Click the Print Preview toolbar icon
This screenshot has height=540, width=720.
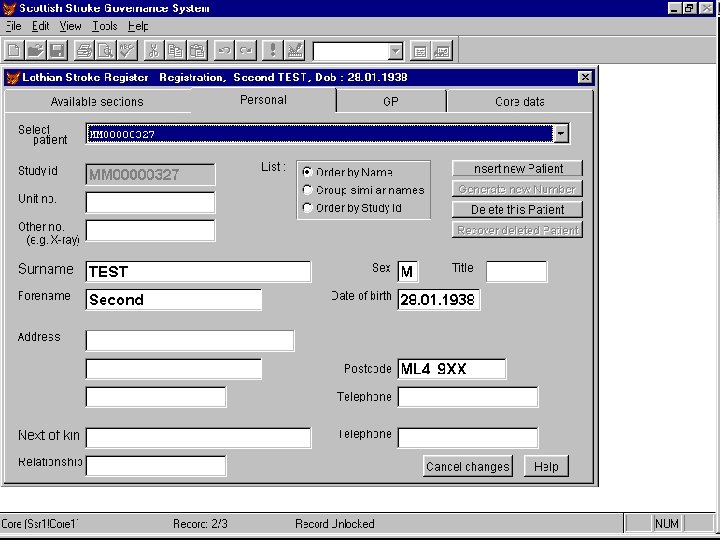(106, 50)
